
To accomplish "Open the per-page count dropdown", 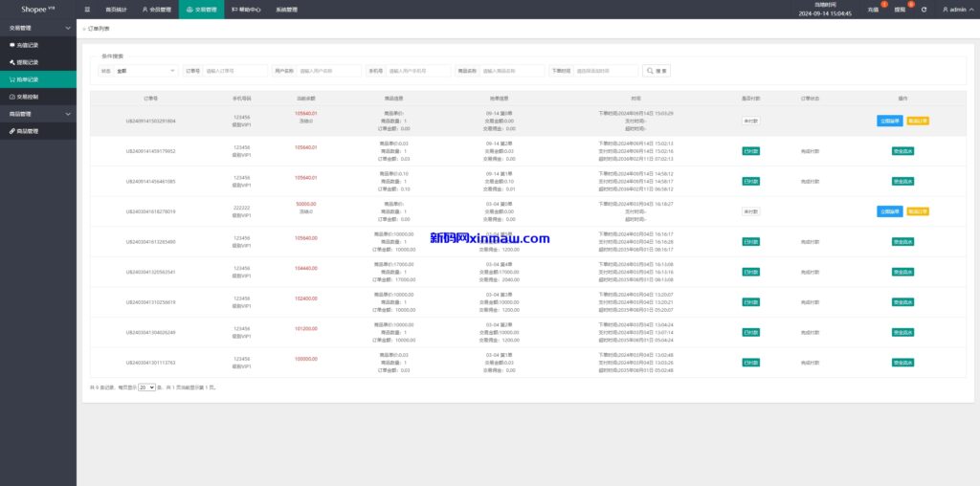I will pyautogui.click(x=146, y=387).
